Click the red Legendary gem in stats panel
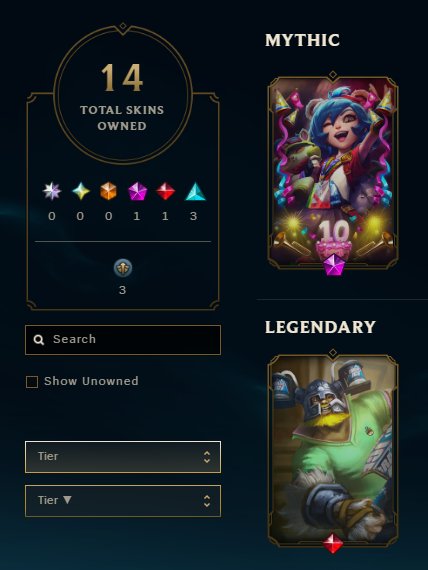The height and width of the screenshot is (570, 428). [x=165, y=191]
